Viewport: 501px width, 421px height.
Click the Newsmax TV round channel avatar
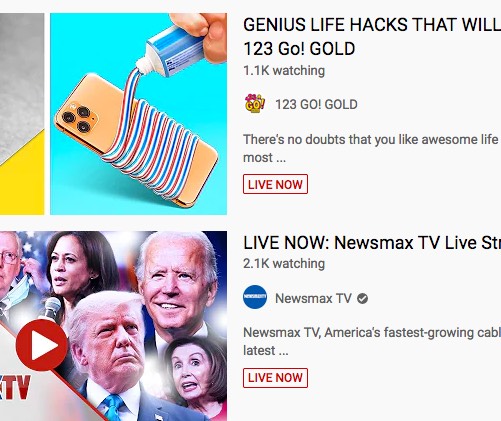pyautogui.click(x=255, y=297)
